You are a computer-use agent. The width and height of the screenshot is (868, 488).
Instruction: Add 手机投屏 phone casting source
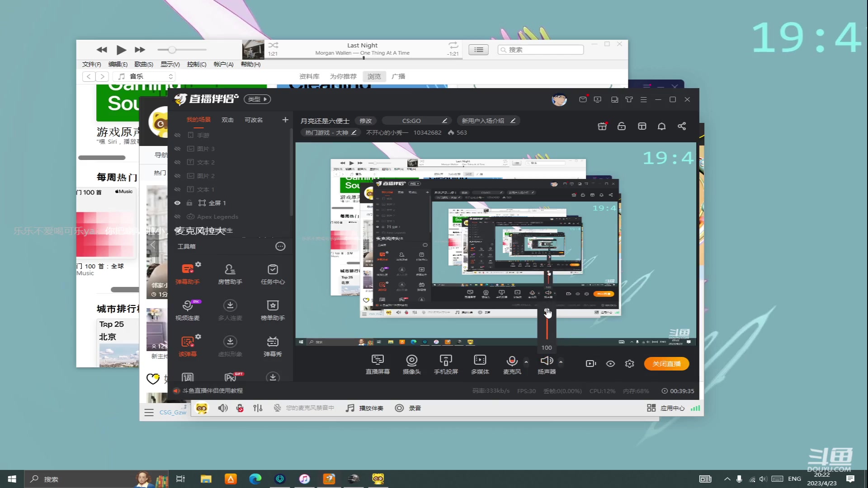pos(446,364)
